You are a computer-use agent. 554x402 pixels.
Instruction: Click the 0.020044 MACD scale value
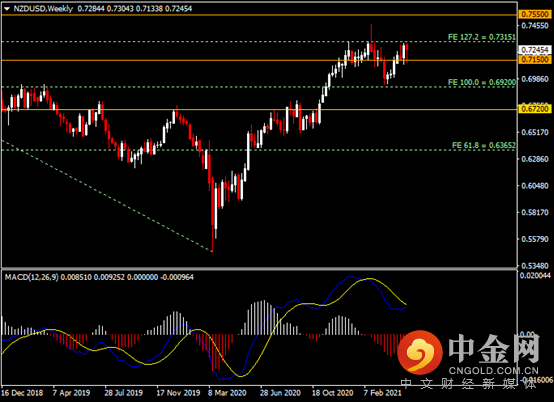[x=535, y=276]
